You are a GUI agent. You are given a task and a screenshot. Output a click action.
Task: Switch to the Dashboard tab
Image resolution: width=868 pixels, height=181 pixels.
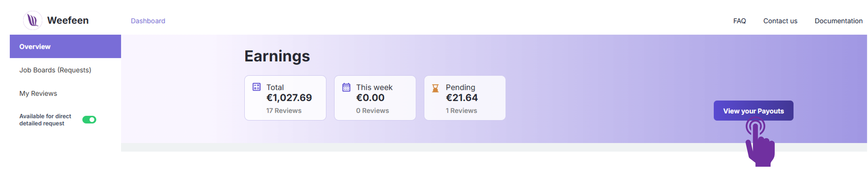point(148,21)
